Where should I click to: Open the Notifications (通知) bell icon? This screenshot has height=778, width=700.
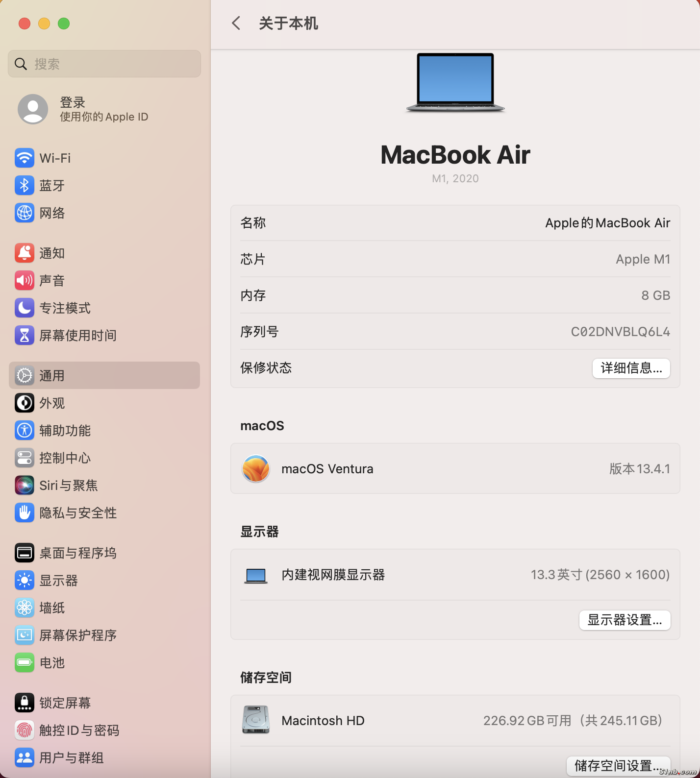(x=25, y=253)
